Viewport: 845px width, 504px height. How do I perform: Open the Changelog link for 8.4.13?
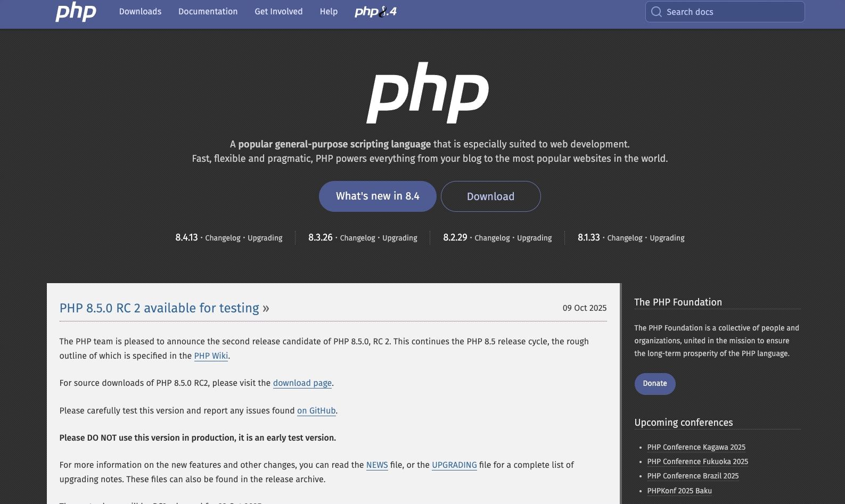point(223,238)
